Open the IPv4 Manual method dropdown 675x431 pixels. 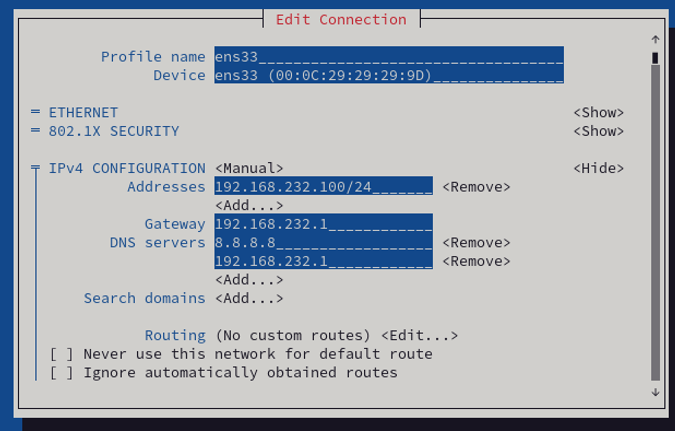[x=249, y=169]
